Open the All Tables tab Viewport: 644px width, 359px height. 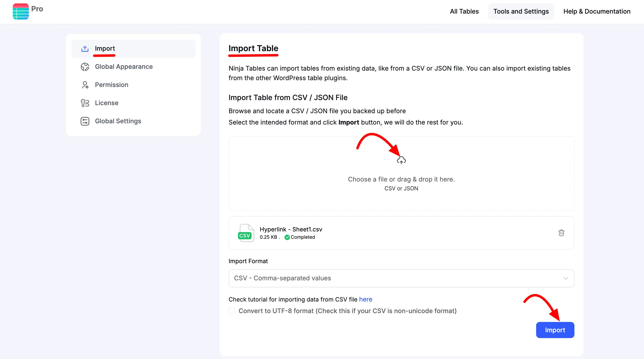pyautogui.click(x=464, y=11)
